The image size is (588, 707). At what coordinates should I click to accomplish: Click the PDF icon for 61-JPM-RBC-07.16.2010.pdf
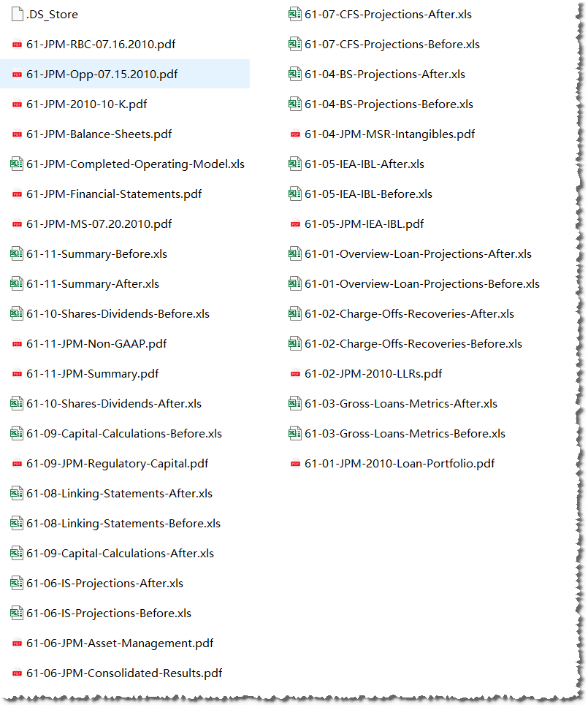point(17,44)
